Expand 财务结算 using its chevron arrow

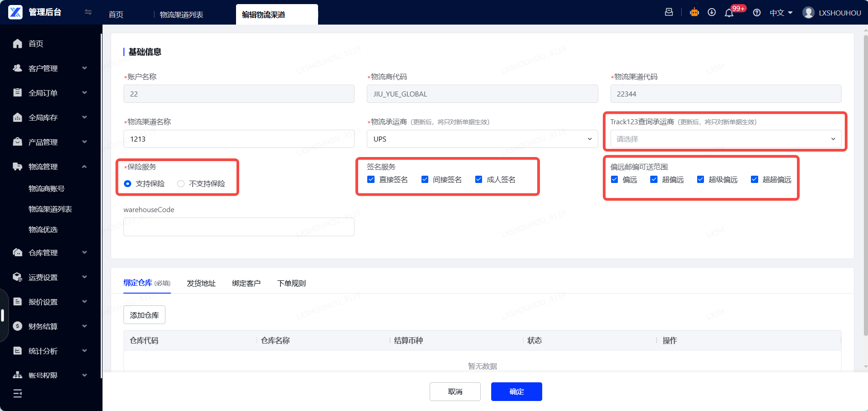(x=84, y=326)
